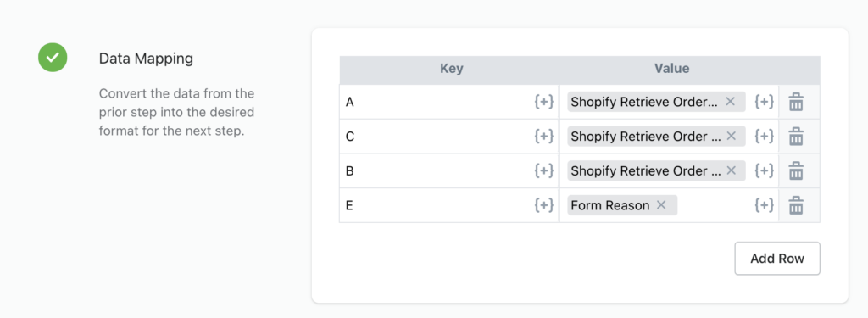868x318 pixels.
Task: Insert variable into key C field
Action: pos(543,137)
